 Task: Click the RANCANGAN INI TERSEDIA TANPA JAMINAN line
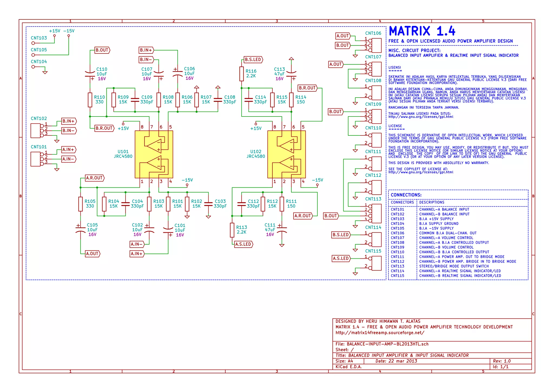tap(424, 108)
